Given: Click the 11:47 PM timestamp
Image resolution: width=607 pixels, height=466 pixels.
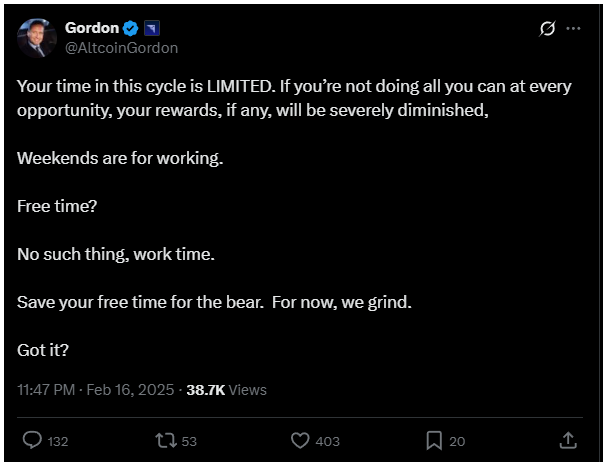Looking at the screenshot, I should coord(47,389).
